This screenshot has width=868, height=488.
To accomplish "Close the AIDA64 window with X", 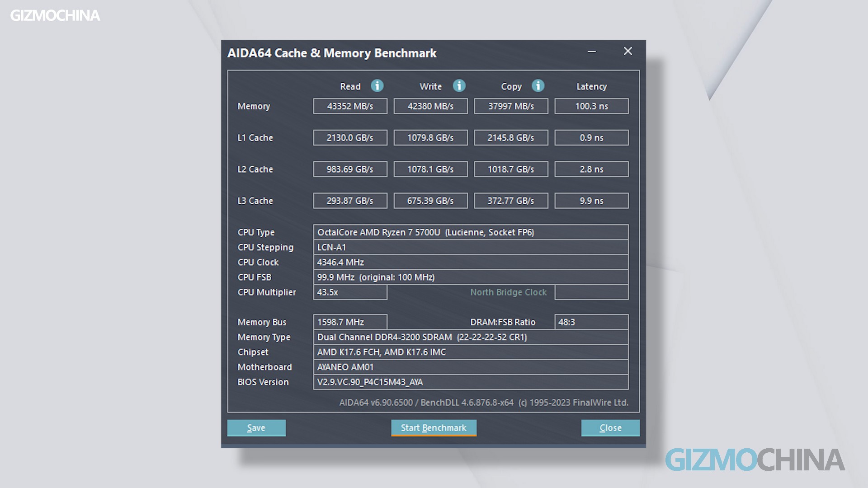I will pos(628,51).
